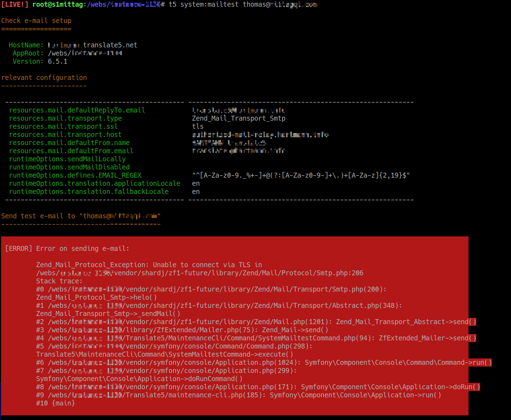Select resources.mail.transport.ssl key
The image size is (511, 420).
(x=63, y=126)
